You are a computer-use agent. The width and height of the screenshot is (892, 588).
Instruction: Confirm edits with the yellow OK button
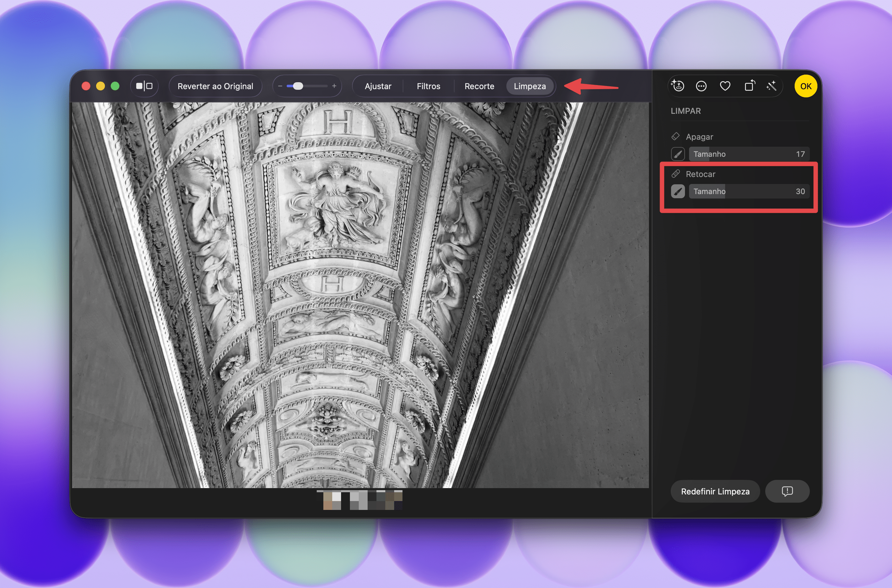806,86
